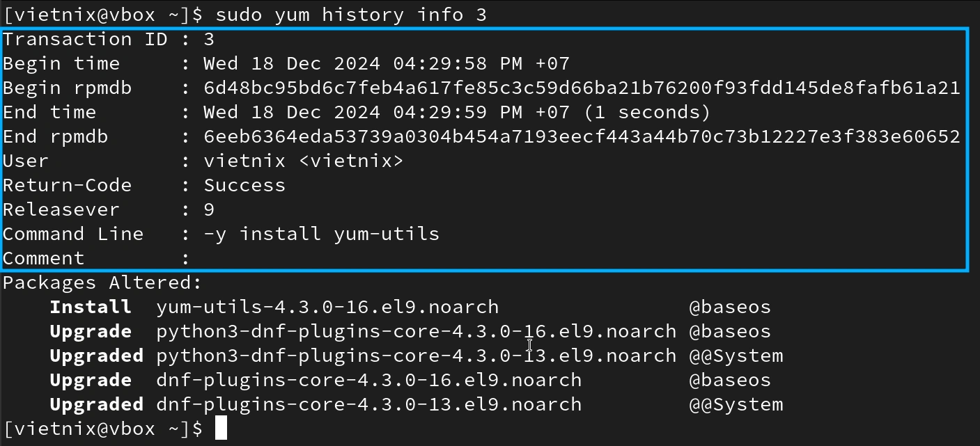Image resolution: width=980 pixels, height=446 pixels.
Task: Click the Begin rpmdb hash string
Action: coord(582,88)
